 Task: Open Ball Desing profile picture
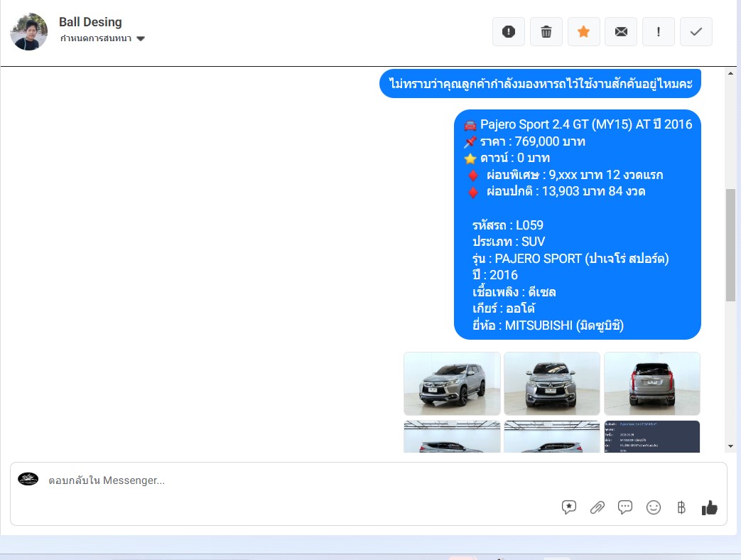[x=29, y=32]
